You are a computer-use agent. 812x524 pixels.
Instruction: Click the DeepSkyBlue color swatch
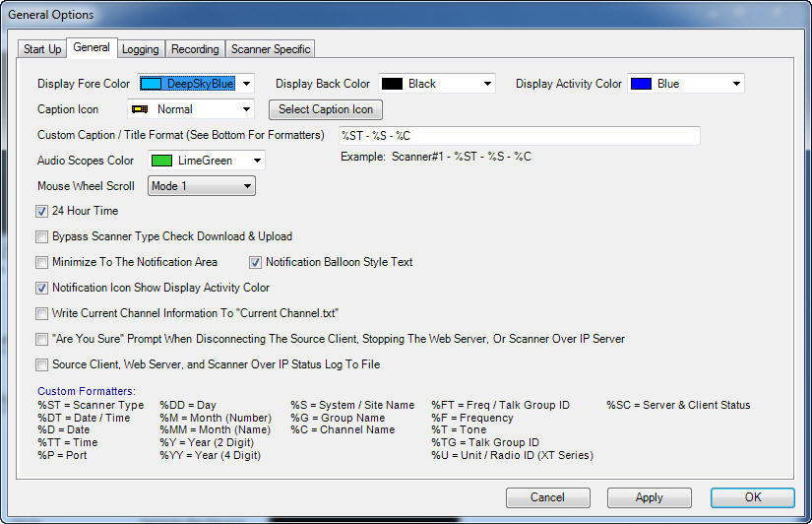coord(151,84)
